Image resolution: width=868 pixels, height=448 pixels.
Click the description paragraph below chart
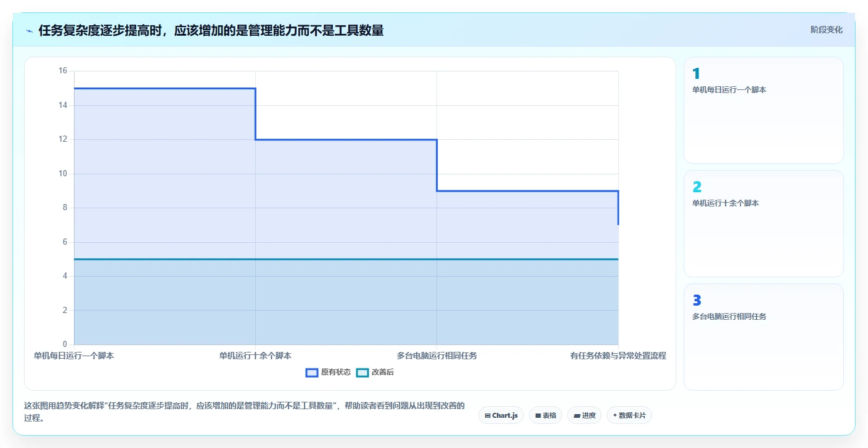coord(244,412)
